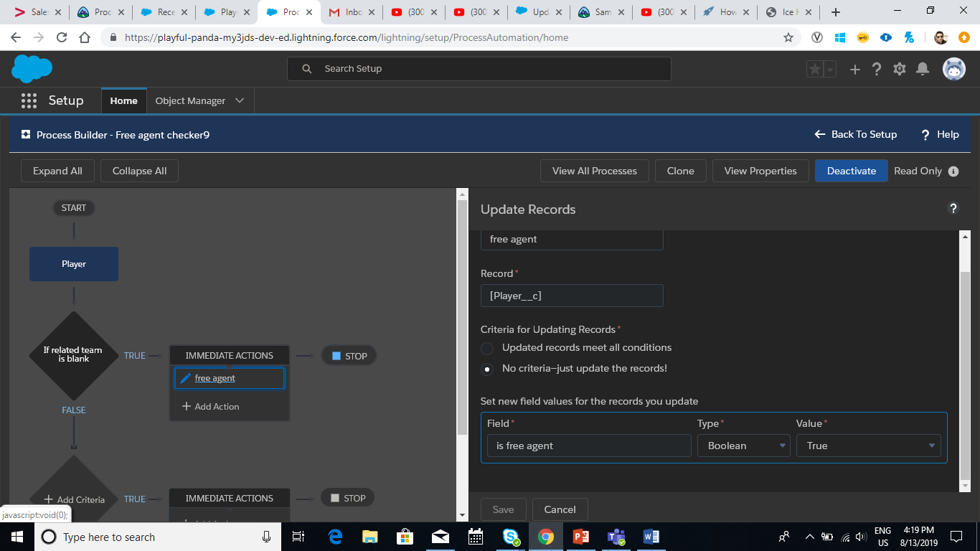Select the Player object node

(x=74, y=264)
